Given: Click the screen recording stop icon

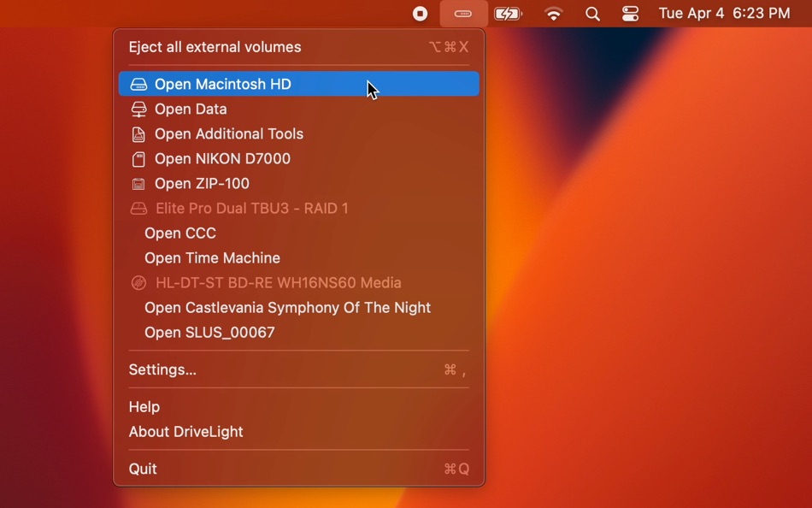Looking at the screenshot, I should click(x=420, y=14).
